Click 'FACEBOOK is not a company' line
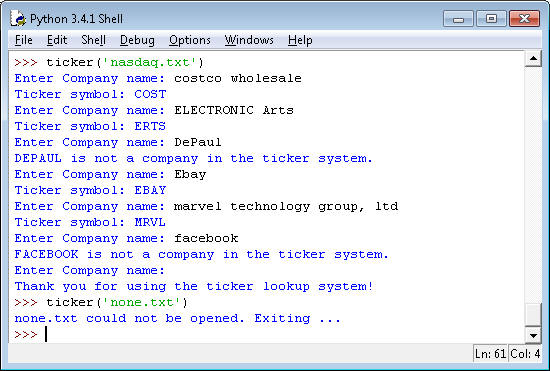 coord(201,254)
